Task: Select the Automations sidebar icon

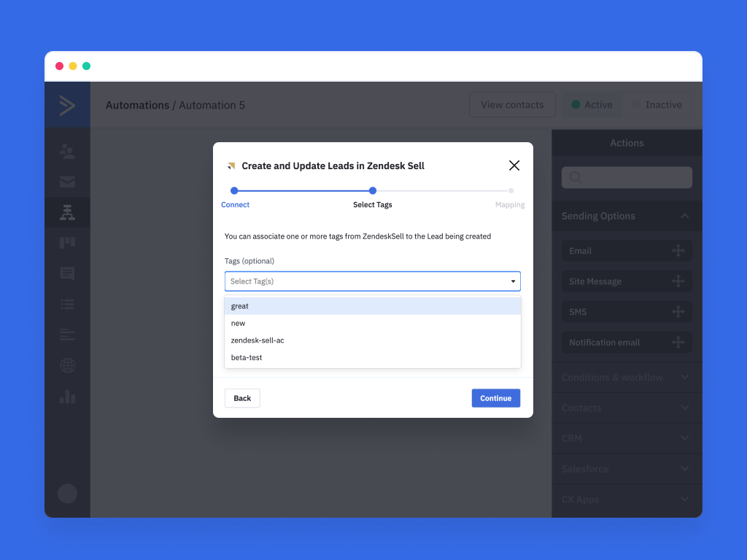Action: (x=67, y=213)
